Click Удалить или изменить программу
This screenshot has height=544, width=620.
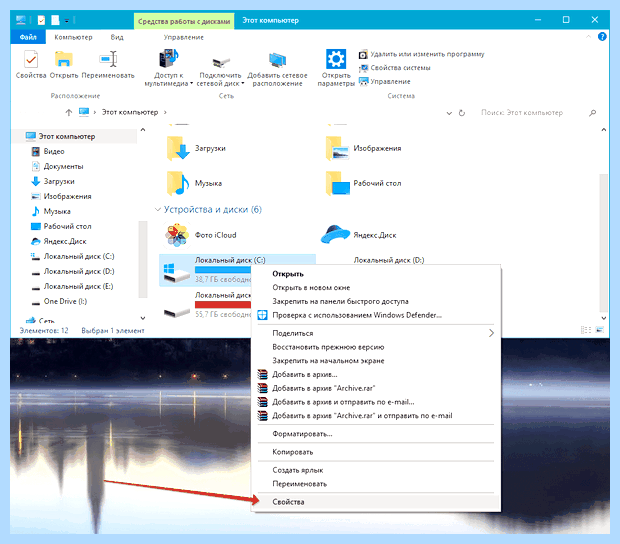(422, 54)
